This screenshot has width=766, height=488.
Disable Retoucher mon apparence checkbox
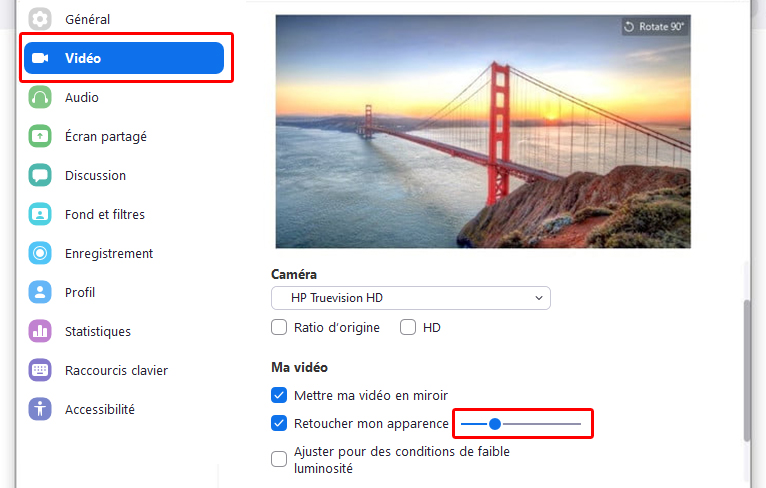[279, 423]
